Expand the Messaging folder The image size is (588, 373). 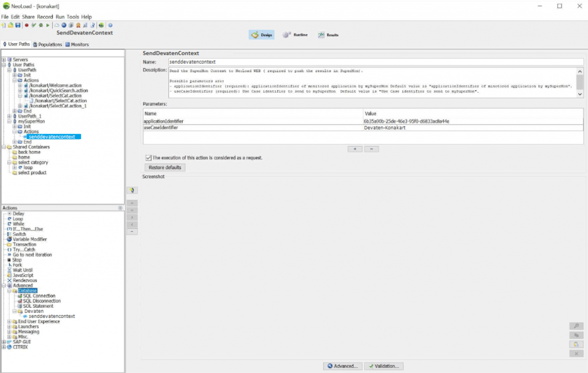click(9, 332)
